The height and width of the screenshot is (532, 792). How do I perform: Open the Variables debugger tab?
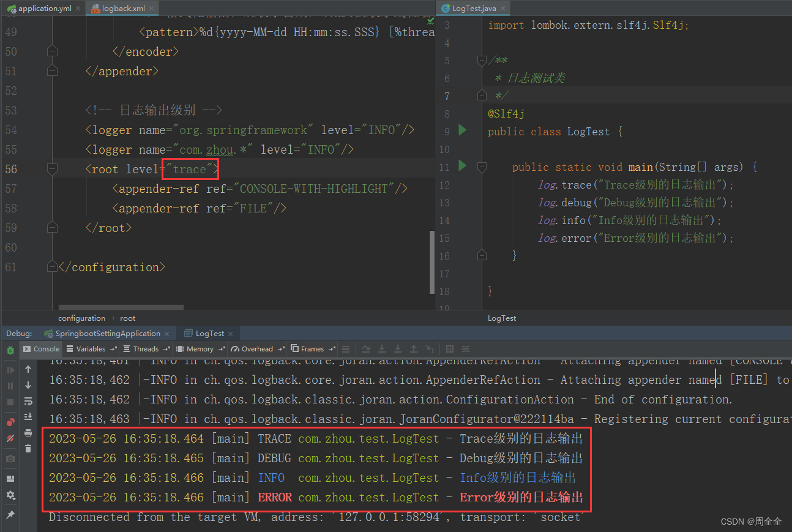91,349
